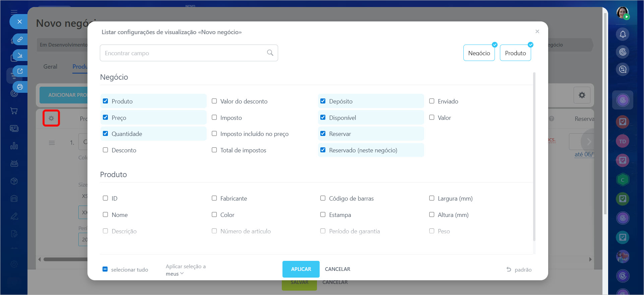Image resolution: width=644 pixels, height=295 pixels.
Task: Toggle the Negócio section filter chip
Action: (479, 53)
